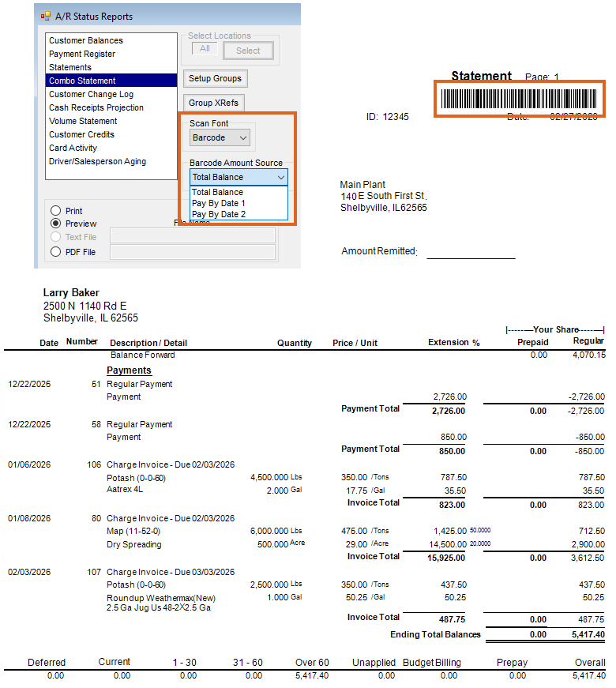Click Charge Invoice 107 description

tap(171, 572)
